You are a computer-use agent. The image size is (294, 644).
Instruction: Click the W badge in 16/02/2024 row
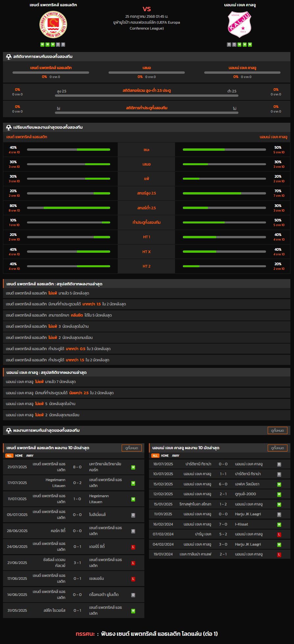point(279,525)
